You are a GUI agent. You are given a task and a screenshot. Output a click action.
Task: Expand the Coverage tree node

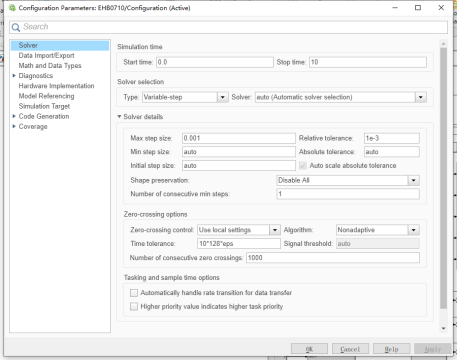coord(14,126)
